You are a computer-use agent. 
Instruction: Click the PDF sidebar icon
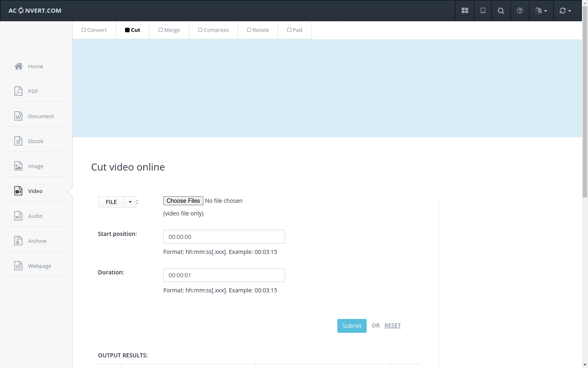click(18, 91)
